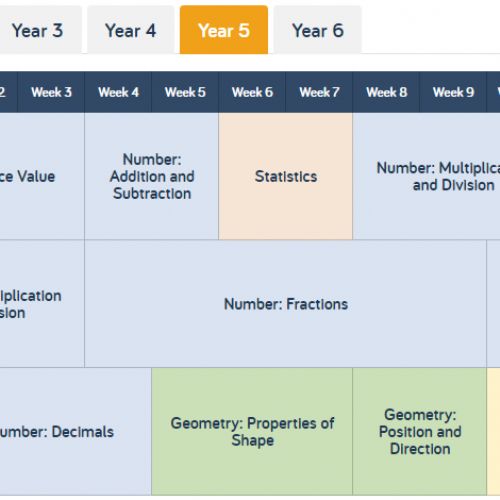Click the Week 4 column header
Image resolution: width=500 pixels, height=500 pixels.
118,92
